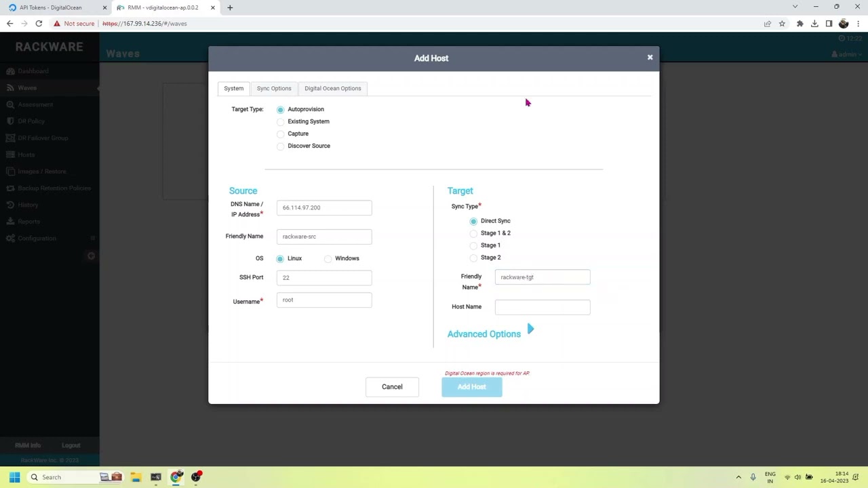
Task: Open the Chrome three-dot menu
Action: (x=858, y=24)
